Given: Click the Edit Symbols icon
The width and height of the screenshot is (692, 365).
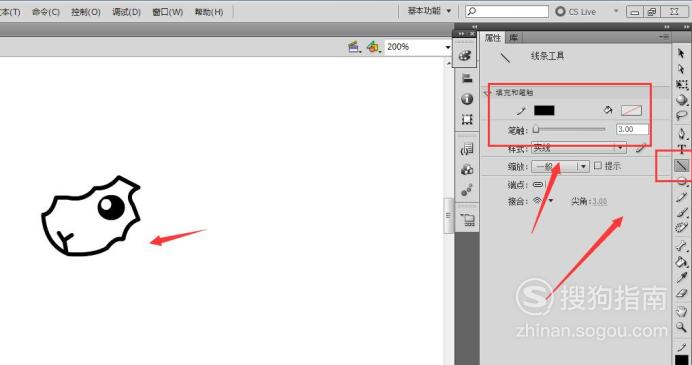Looking at the screenshot, I should point(373,47).
